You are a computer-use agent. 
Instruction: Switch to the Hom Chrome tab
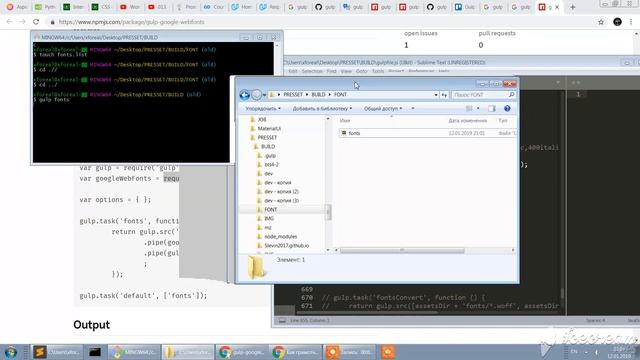[x=242, y=7]
